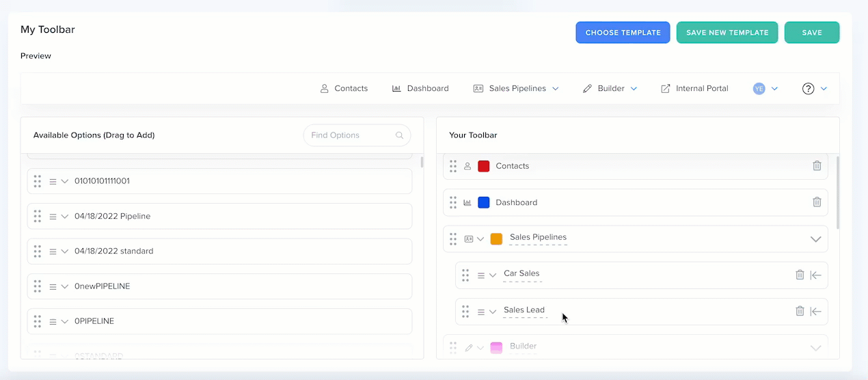Click outdent arrow icon for Car Sales
868x380 pixels.
[x=815, y=275]
